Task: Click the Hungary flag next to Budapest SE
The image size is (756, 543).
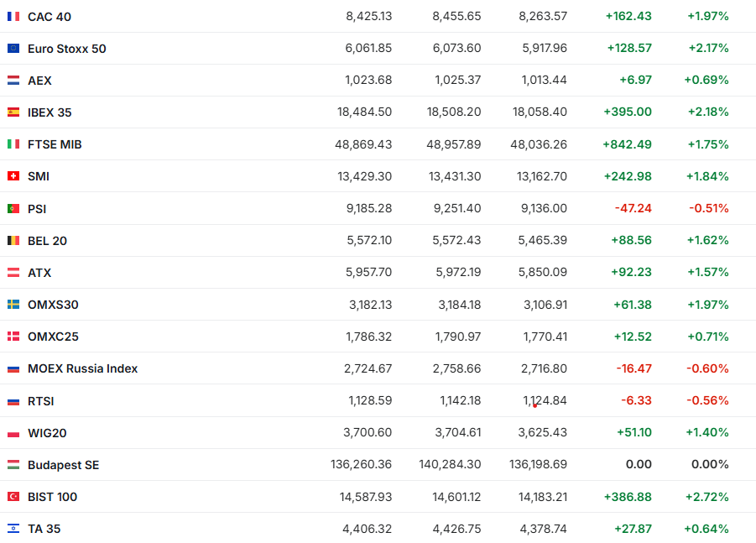Action: click(13, 465)
